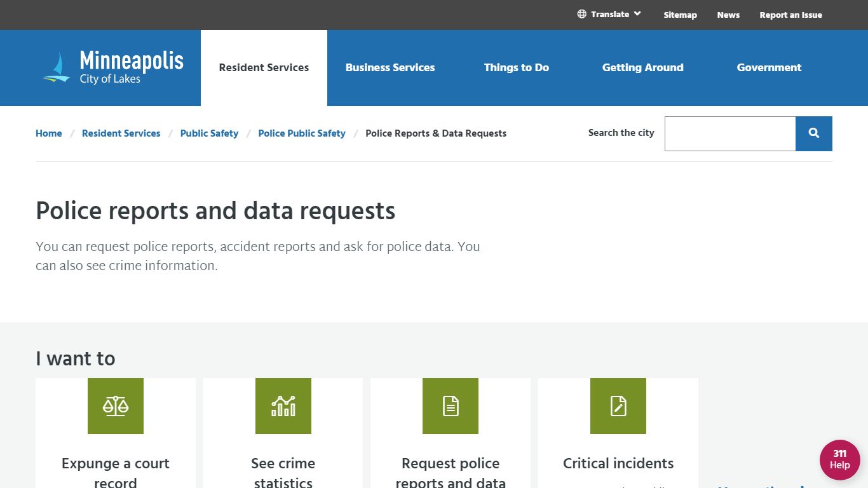Open the Business Services menu
Viewport: 868px width, 488px height.
[x=390, y=68]
